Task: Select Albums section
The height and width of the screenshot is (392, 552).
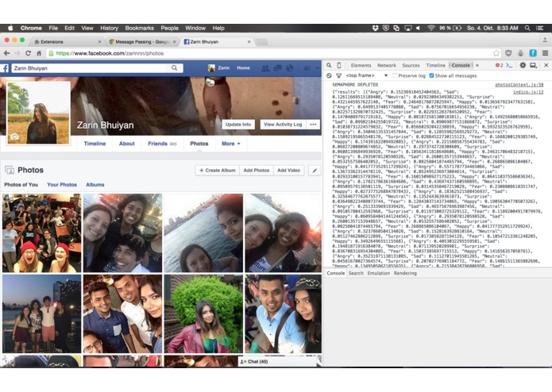Action: pos(95,185)
